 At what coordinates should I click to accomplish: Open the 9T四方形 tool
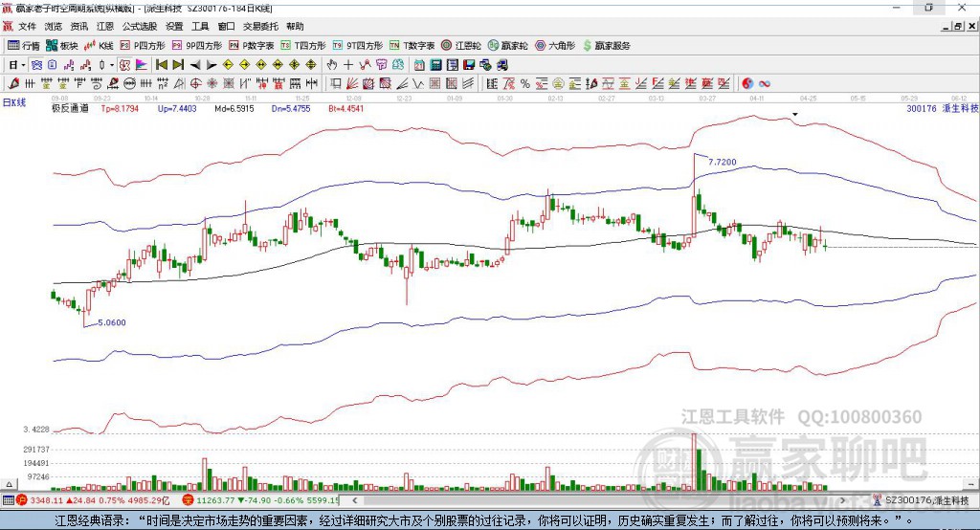[x=358, y=46]
